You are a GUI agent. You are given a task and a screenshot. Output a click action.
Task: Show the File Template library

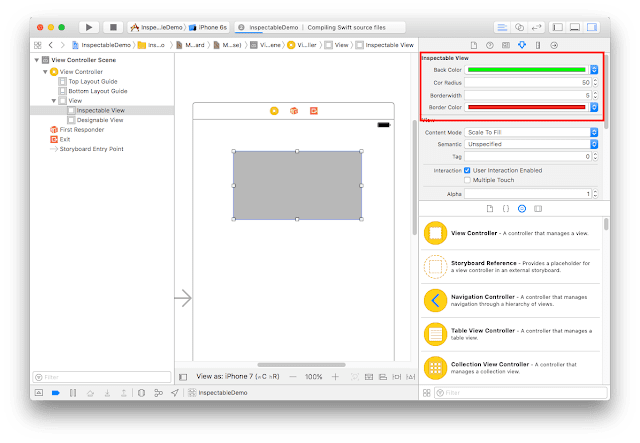[490, 209]
